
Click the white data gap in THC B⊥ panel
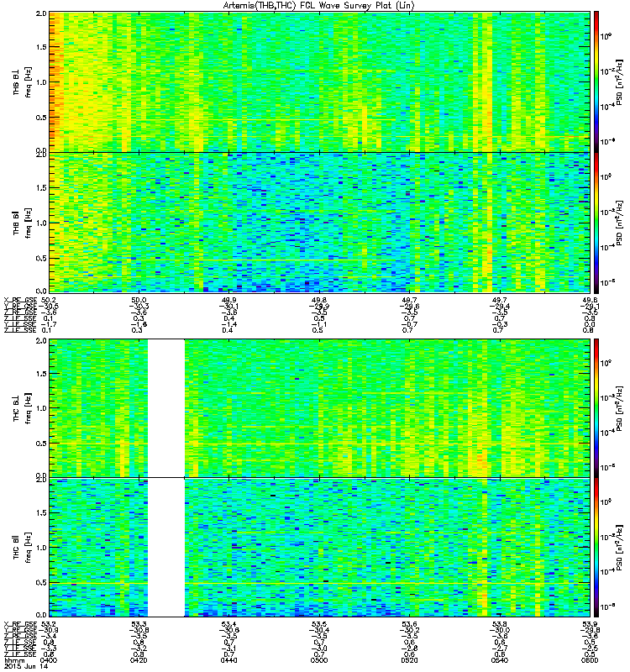[x=166, y=407]
